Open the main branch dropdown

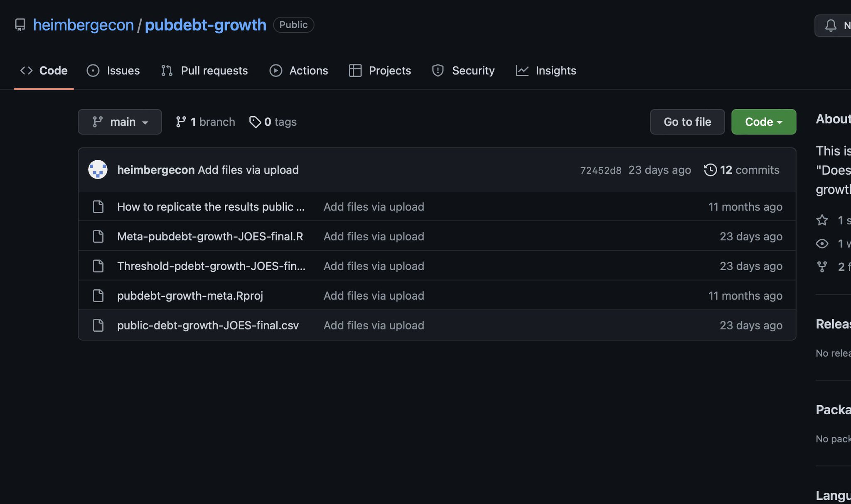pos(120,122)
